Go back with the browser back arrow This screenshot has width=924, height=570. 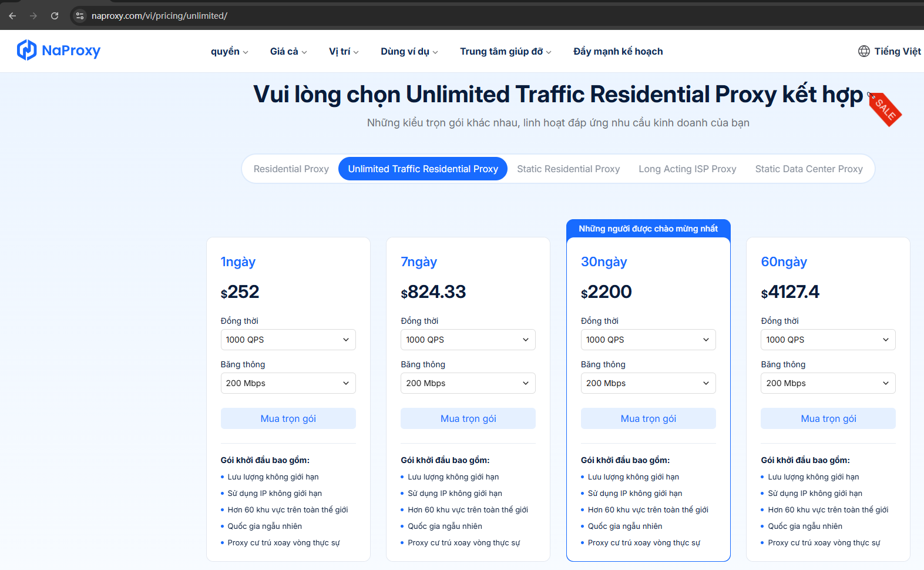tap(12, 16)
